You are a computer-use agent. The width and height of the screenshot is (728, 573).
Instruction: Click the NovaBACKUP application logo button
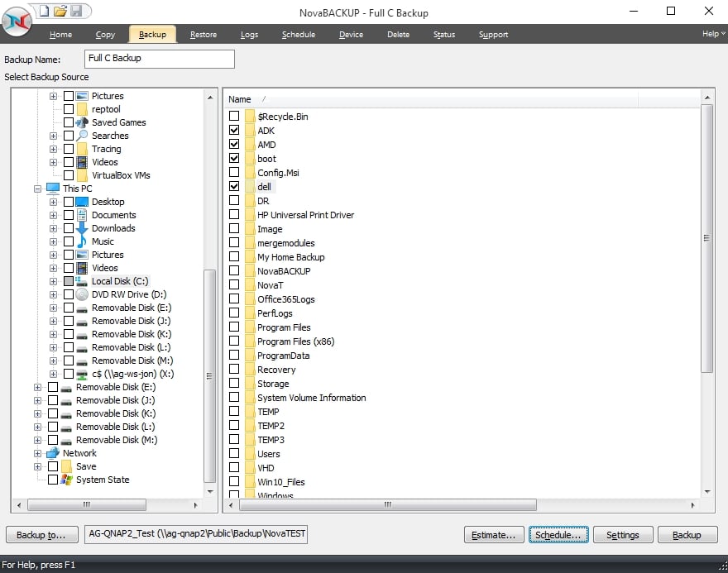coord(17,21)
